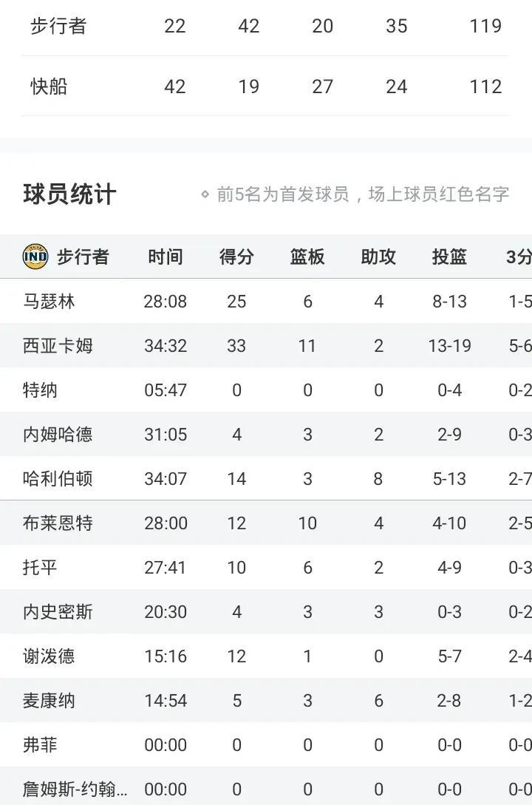Screen dimensions: 532x805
Task: Click the 投篮 column header
Action: (x=449, y=257)
